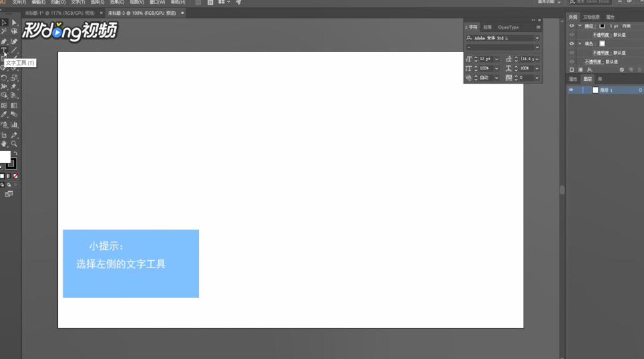This screenshot has width=644, height=359.
Task: Open the font style dropdown arrow
Action: click(x=537, y=47)
